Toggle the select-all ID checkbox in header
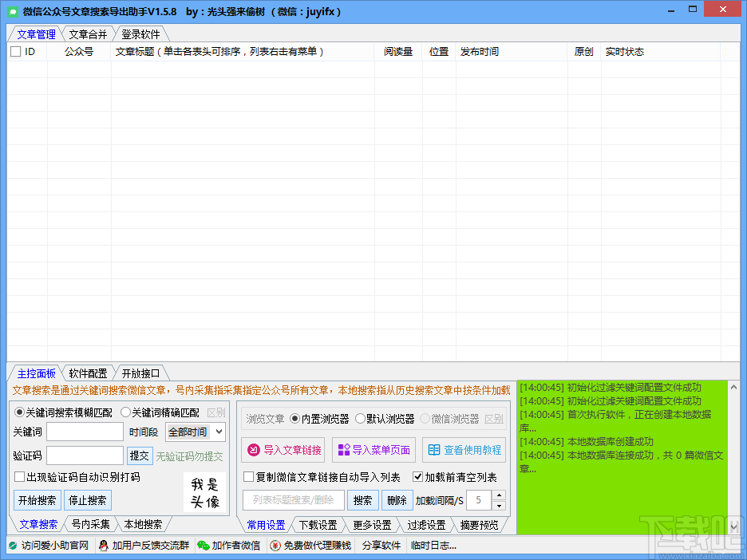This screenshot has height=560, width=747. (16, 52)
